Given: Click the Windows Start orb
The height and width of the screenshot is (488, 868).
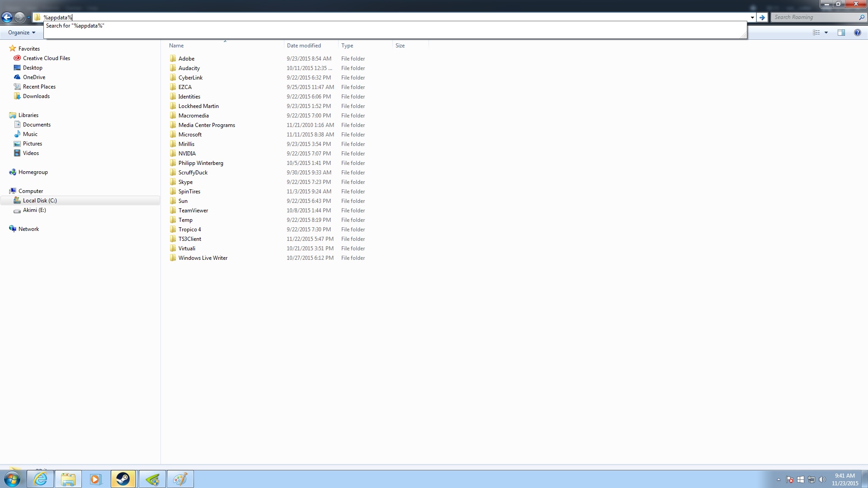Looking at the screenshot, I should point(12,479).
